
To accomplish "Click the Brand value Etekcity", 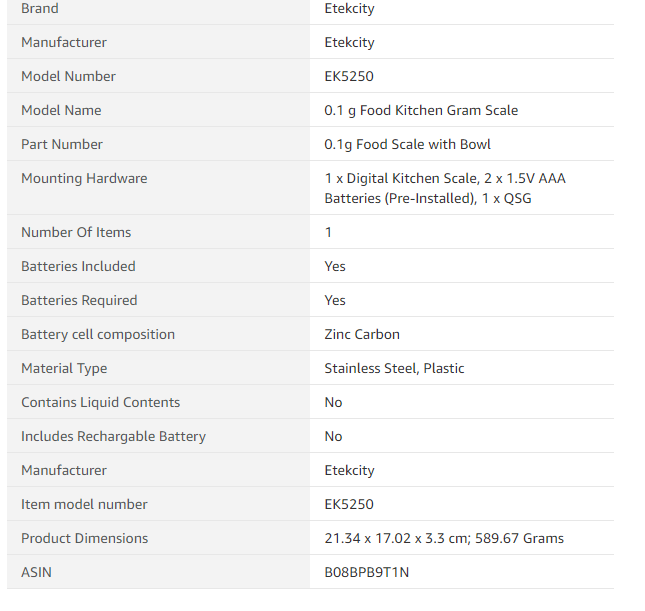I will (349, 9).
